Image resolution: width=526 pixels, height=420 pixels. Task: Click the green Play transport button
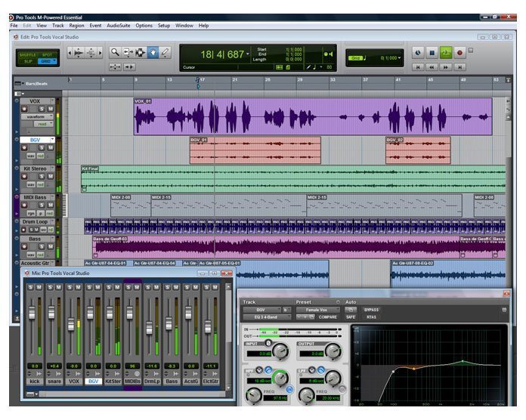446,53
